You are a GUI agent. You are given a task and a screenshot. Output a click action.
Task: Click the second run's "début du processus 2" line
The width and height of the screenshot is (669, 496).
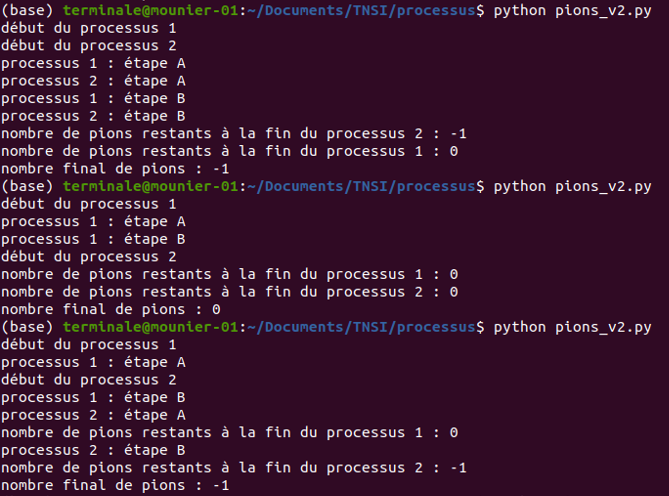click(89, 257)
